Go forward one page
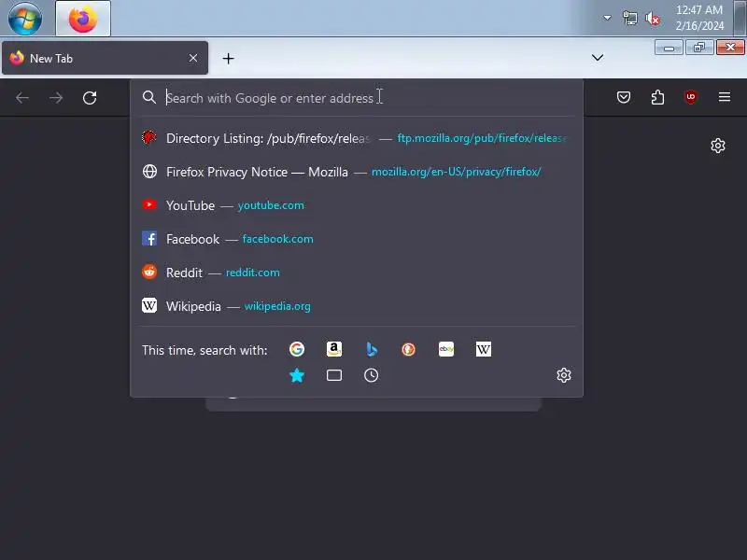The height and width of the screenshot is (560, 747). [x=56, y=98]
